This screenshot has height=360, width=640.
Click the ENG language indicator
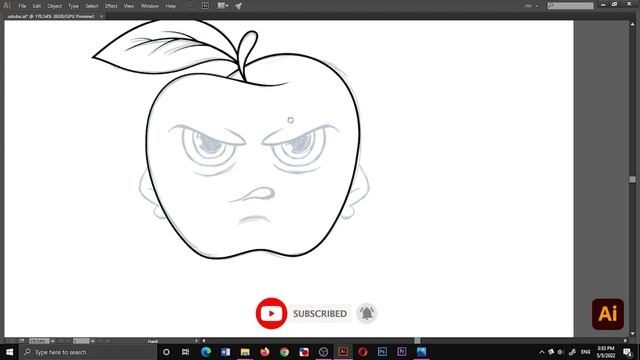tap(586, 352)
